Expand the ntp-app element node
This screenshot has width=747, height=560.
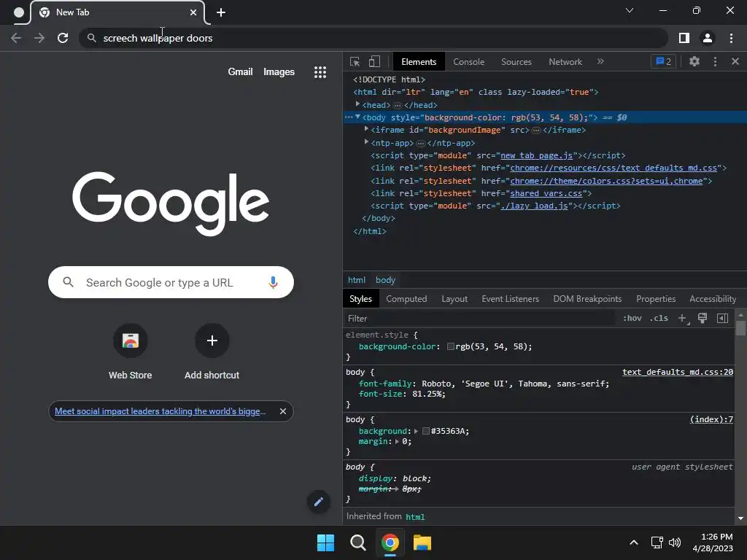[366, 142]
